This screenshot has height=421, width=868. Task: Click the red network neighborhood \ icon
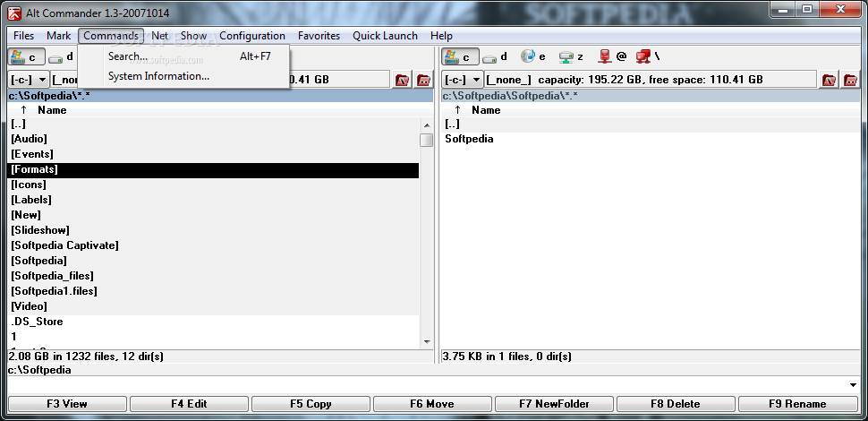tap(648, 56)
